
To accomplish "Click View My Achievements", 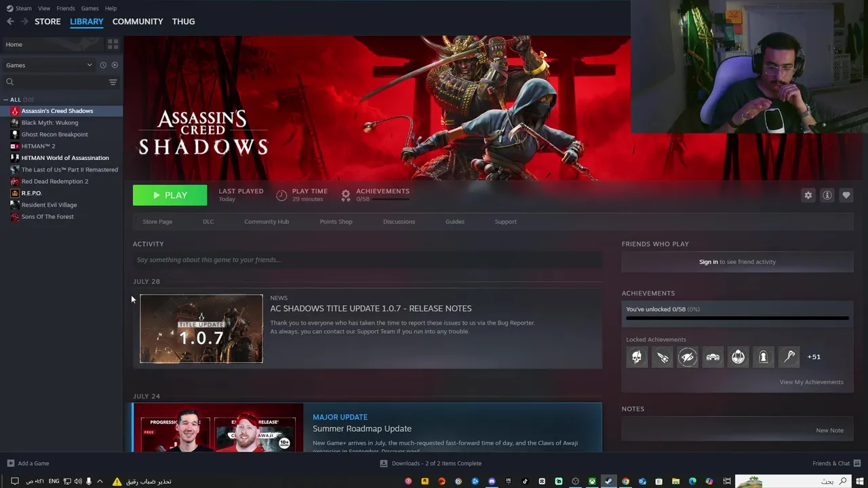I will pos(811,382).
